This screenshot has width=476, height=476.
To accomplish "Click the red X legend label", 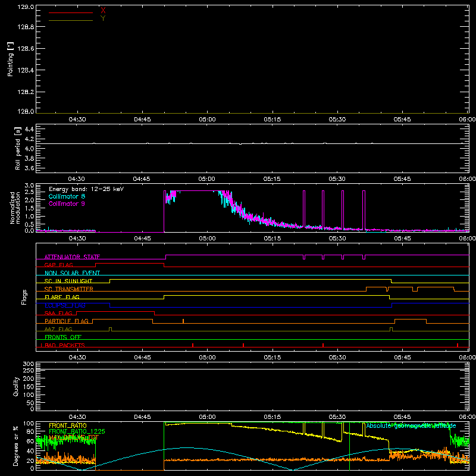I will tap(103, 11).
